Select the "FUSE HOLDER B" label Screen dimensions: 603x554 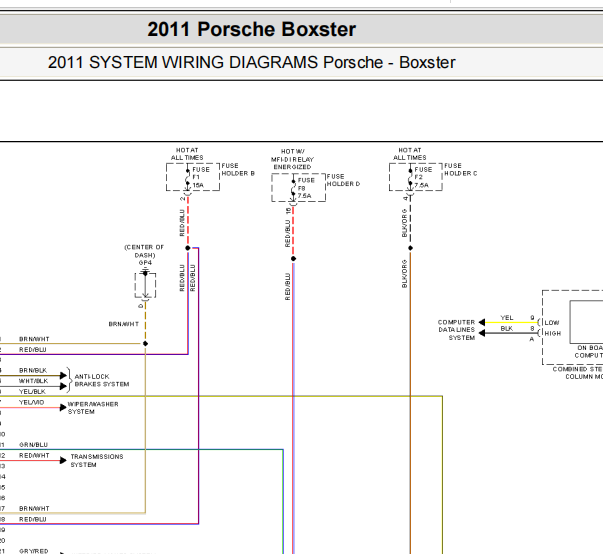[x=238, y=170]
